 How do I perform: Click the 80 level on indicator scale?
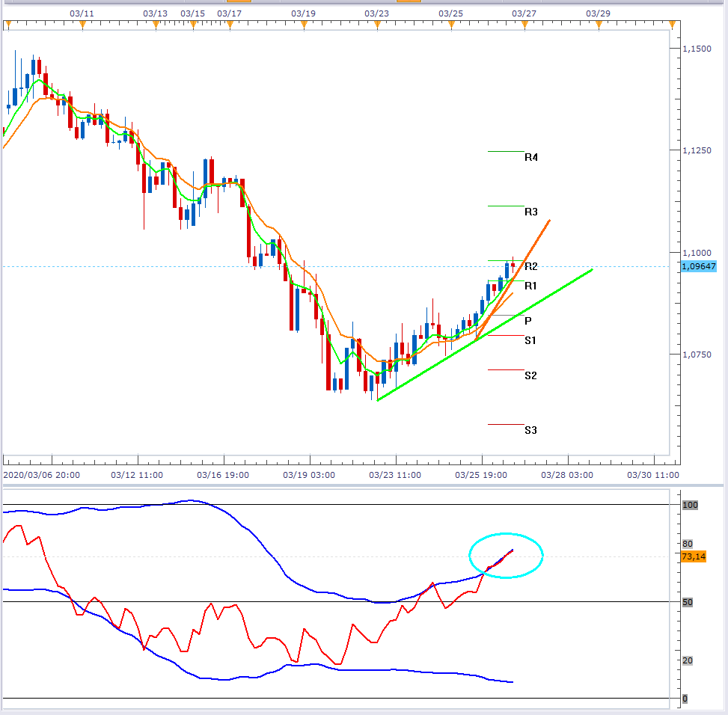click(x=688, y=543)
